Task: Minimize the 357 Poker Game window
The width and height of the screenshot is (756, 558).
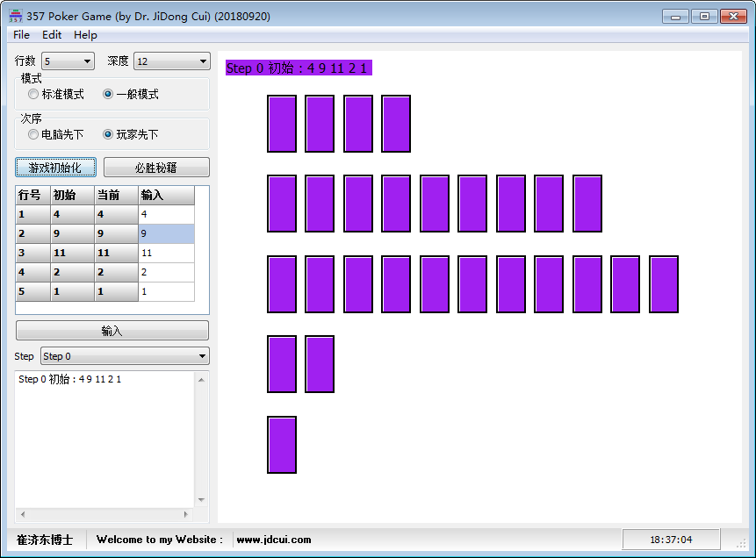Action: click(x=675, y=17)
